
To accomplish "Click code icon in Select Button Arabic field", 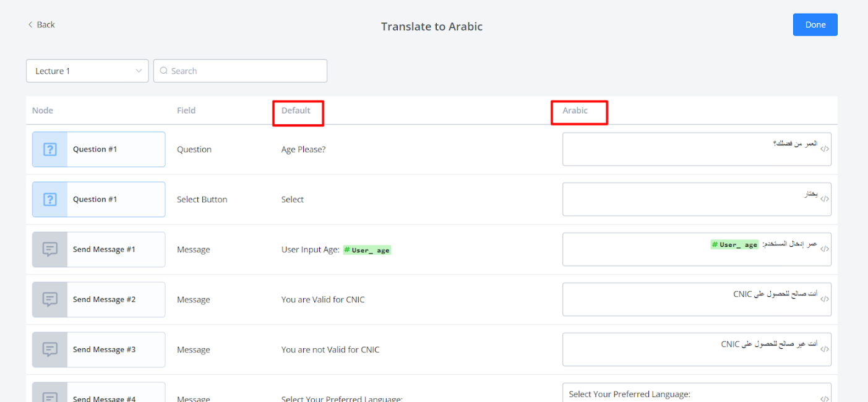I will tap(824, 199).
